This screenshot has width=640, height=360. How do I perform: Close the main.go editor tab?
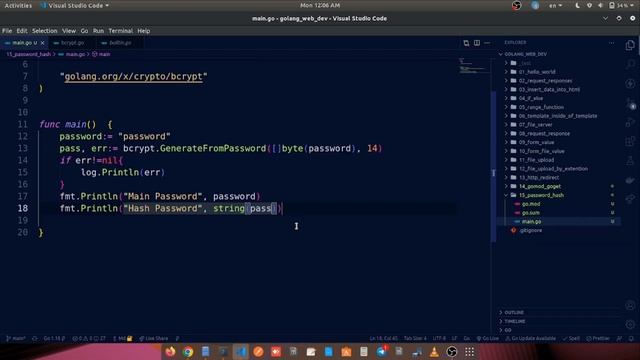click(42, 43)
